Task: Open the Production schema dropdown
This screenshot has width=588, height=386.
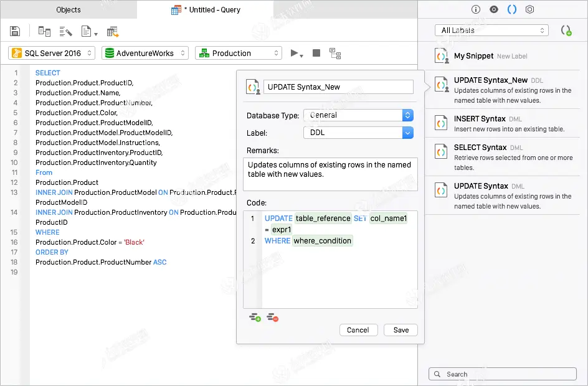Action: coord(239,53)
